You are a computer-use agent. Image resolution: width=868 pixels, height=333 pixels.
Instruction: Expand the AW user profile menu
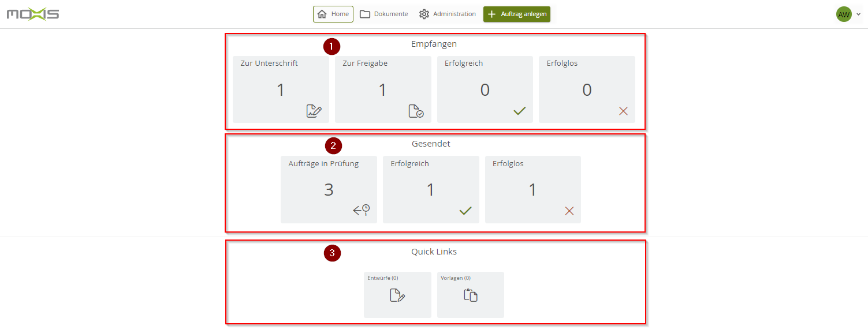pyautogui.click(x=844, y=14)
